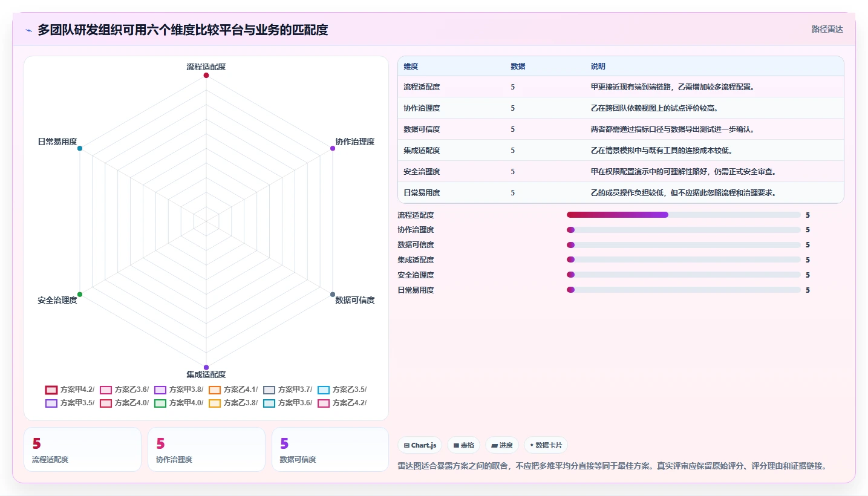Toggle legend item 方案乙3.6/
This screenshot has width=868, height=496.
coord(124,390)
